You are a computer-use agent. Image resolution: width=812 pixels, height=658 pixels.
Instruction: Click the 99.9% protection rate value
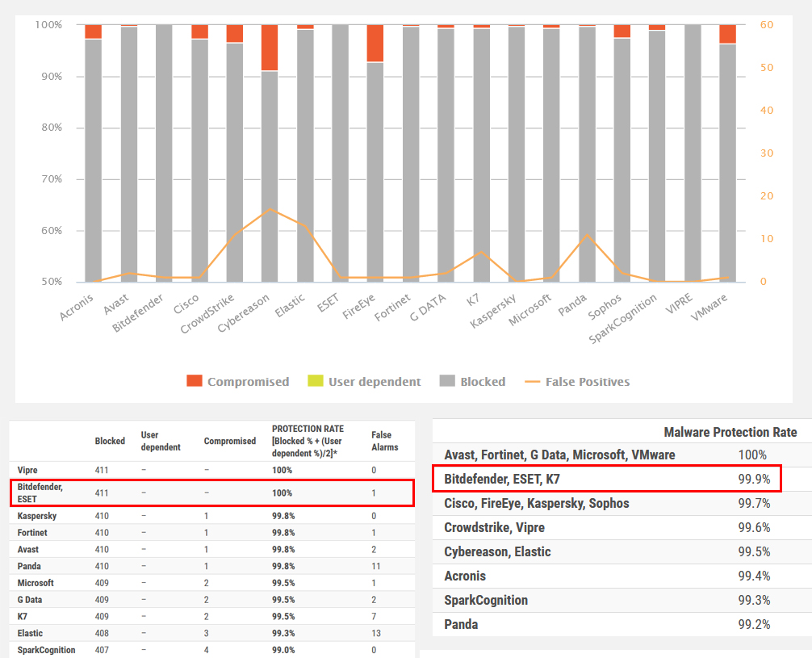tap(754, 479)
